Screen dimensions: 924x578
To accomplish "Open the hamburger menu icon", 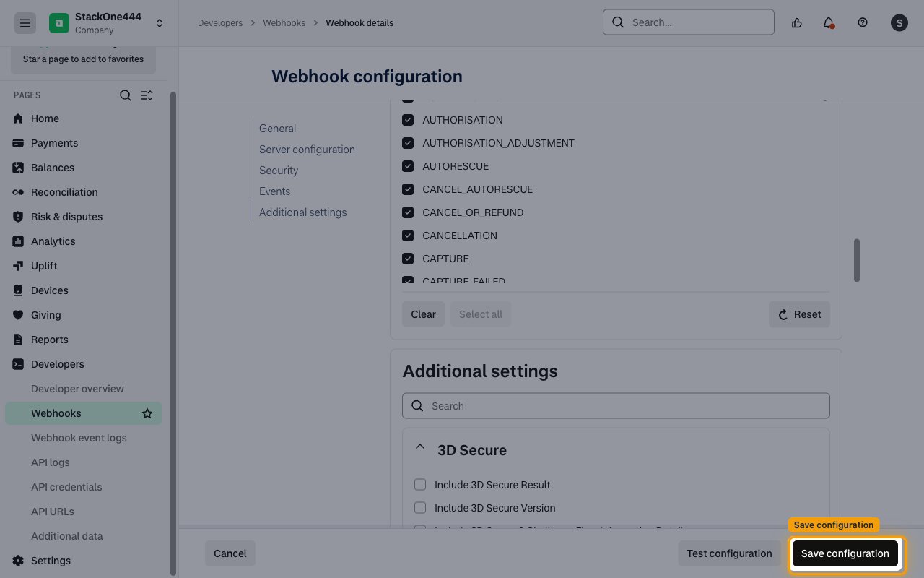I will (x=25, y=23).
